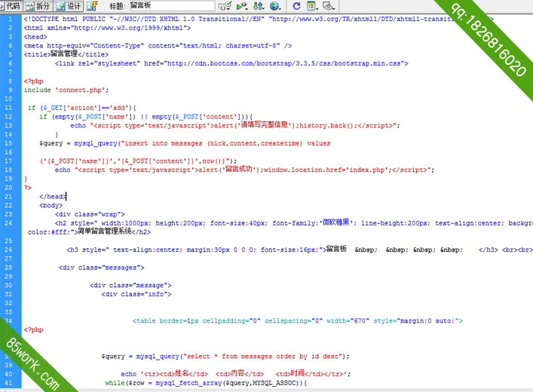Click the bootstrap.min.css link line
This screenshot has height=392, width=533.
[x=231, y=63]
